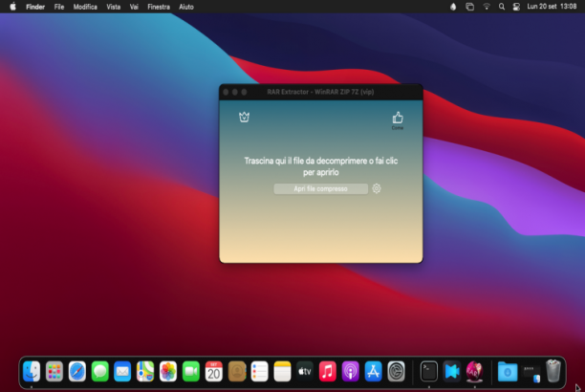
Task: Open the Aiuto menu
Action: click(x=186, y=7)
